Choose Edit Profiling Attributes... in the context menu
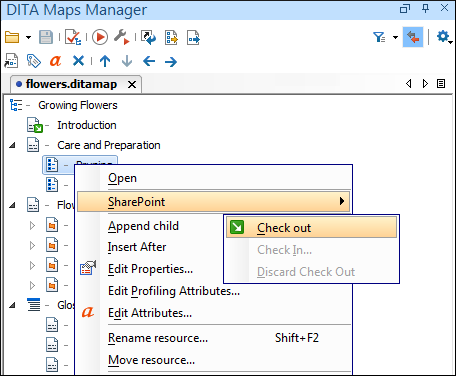456x376 pixels. (x=214, y=291)
